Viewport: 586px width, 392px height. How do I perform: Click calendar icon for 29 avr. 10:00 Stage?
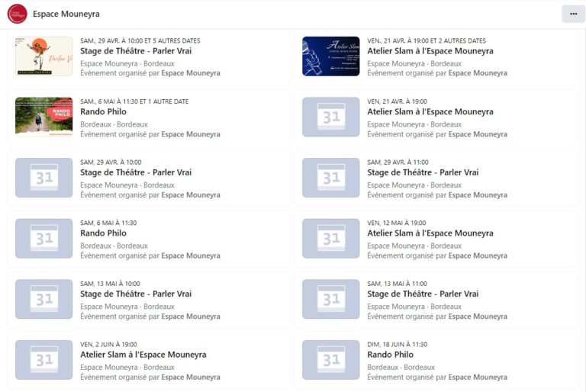pyautogui.click(x=43, y=178)
